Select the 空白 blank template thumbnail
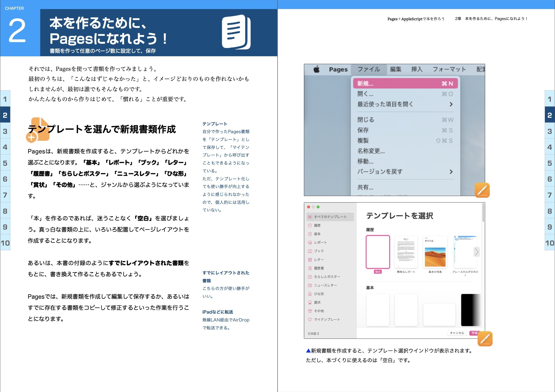Image resolution: width=555 pixels, height=392 pixels. (x=378, y=252)
